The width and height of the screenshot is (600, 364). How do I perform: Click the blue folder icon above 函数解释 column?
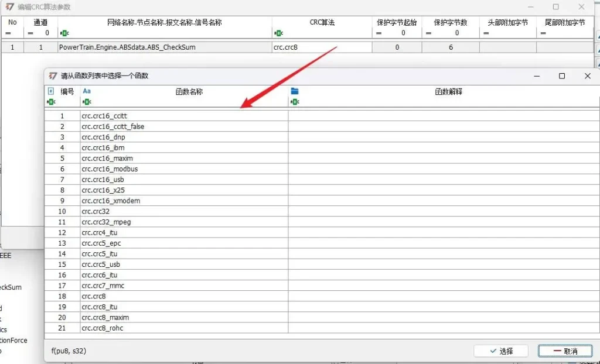click(295, 91)
